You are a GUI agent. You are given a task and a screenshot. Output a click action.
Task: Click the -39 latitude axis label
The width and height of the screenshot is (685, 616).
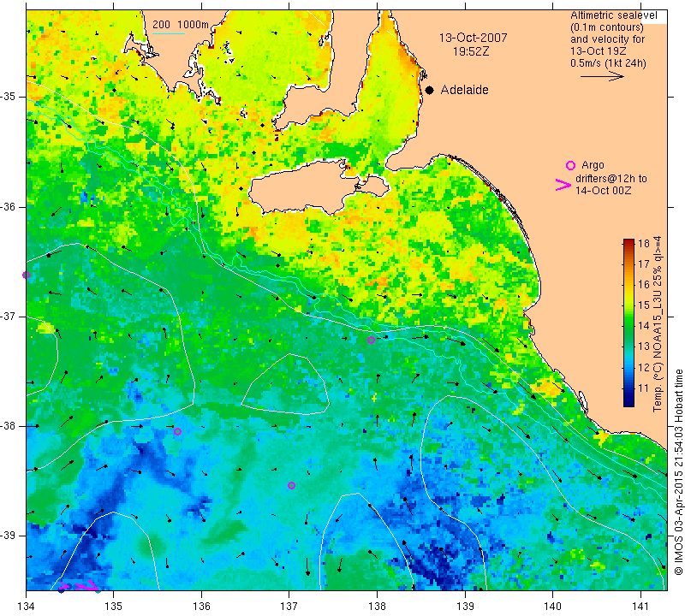pos(8,536)
